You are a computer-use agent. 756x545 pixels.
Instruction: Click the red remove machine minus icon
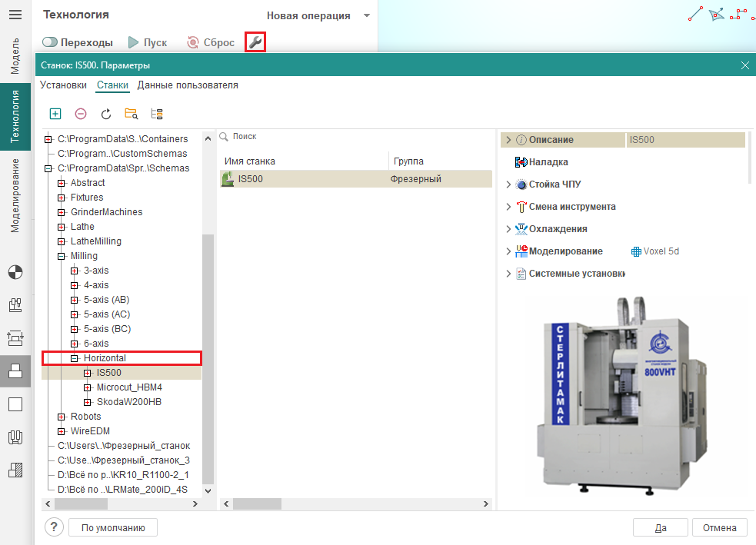point(81,114)
